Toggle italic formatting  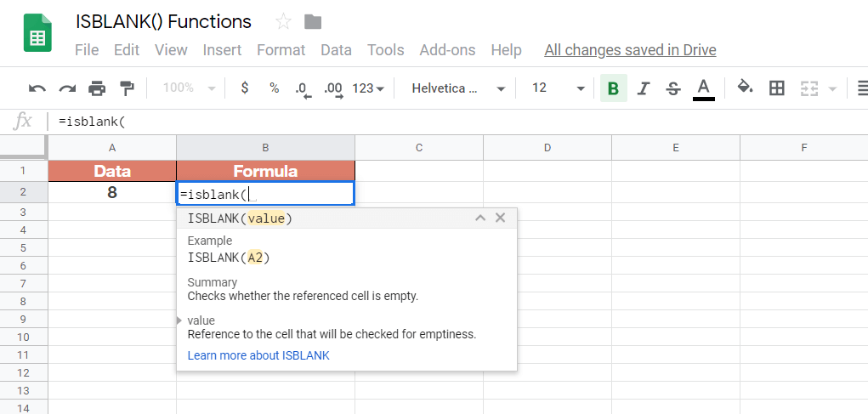coord(643,88)
